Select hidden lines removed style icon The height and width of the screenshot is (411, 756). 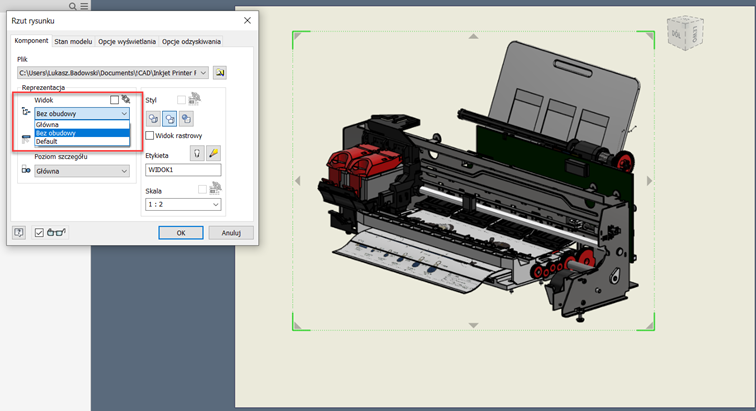pos(170,117)
